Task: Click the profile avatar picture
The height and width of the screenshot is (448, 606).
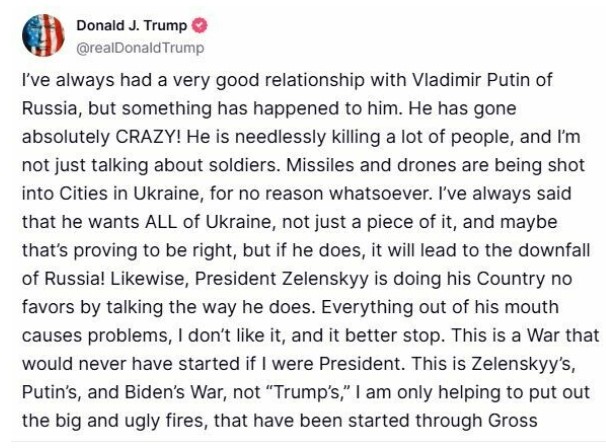Action: [44, 36]
